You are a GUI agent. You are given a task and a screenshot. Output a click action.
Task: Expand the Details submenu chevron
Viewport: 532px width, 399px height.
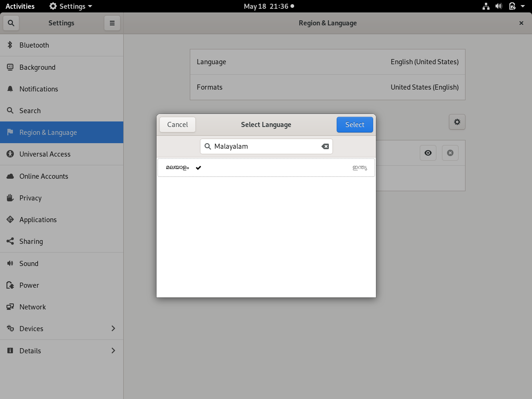(x=113, y=351)
